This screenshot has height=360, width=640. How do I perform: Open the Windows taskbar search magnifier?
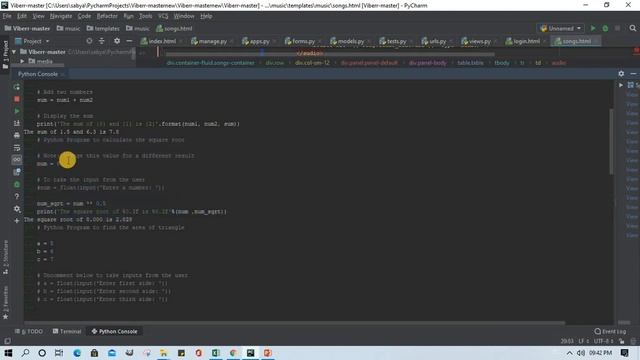pyautogui.click(x=25, y=353)
